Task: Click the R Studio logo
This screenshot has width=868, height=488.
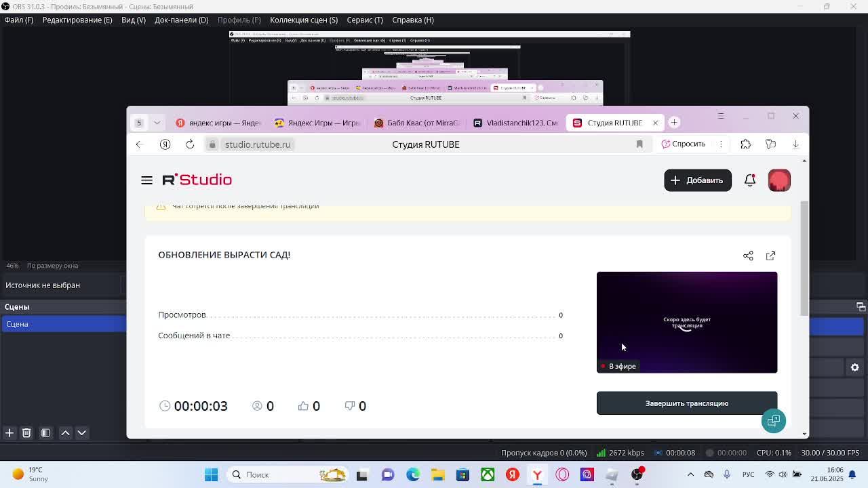Action: pos(197,180)
